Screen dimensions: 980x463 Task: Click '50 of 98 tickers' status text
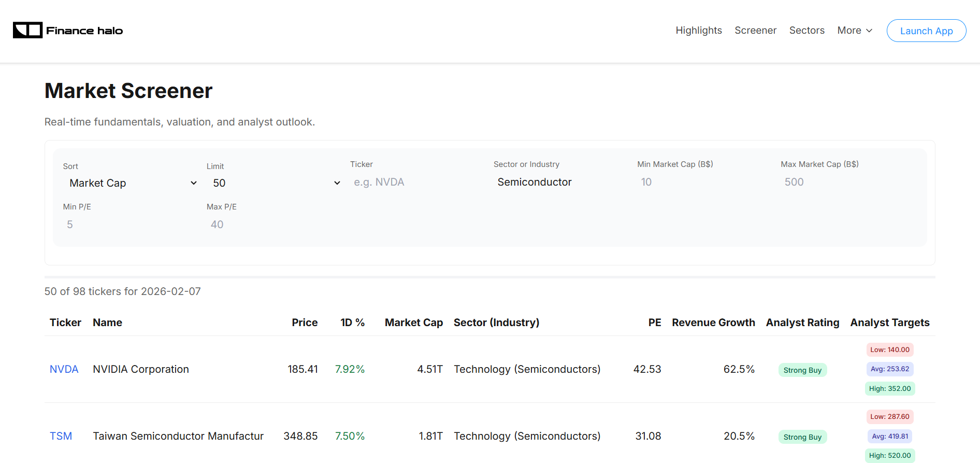point(122,291)
